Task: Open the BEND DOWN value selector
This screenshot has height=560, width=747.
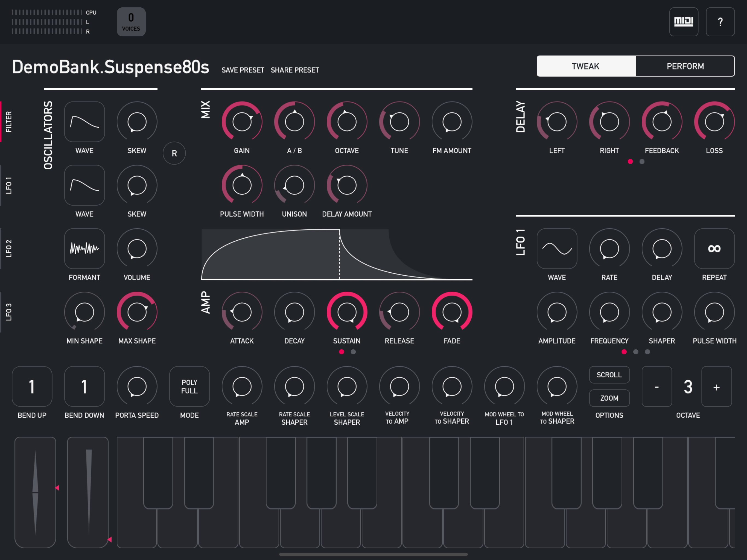Action: tap(84, 386)
